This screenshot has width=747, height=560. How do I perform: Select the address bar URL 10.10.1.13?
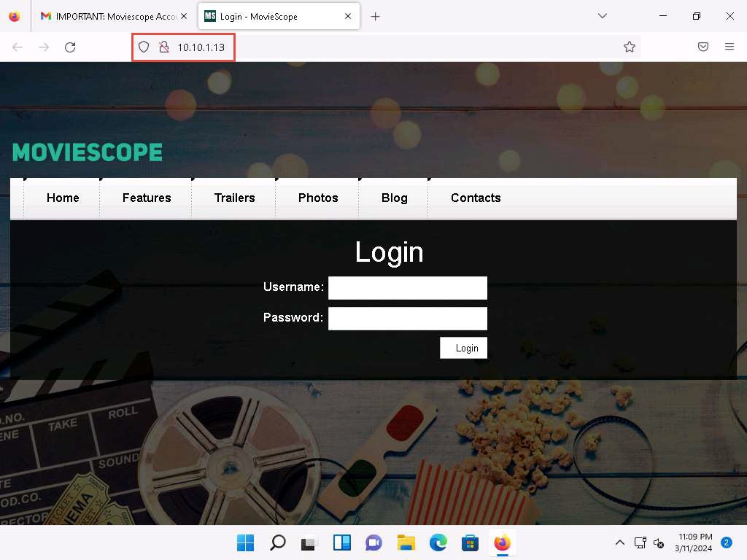tap(201, 47)
